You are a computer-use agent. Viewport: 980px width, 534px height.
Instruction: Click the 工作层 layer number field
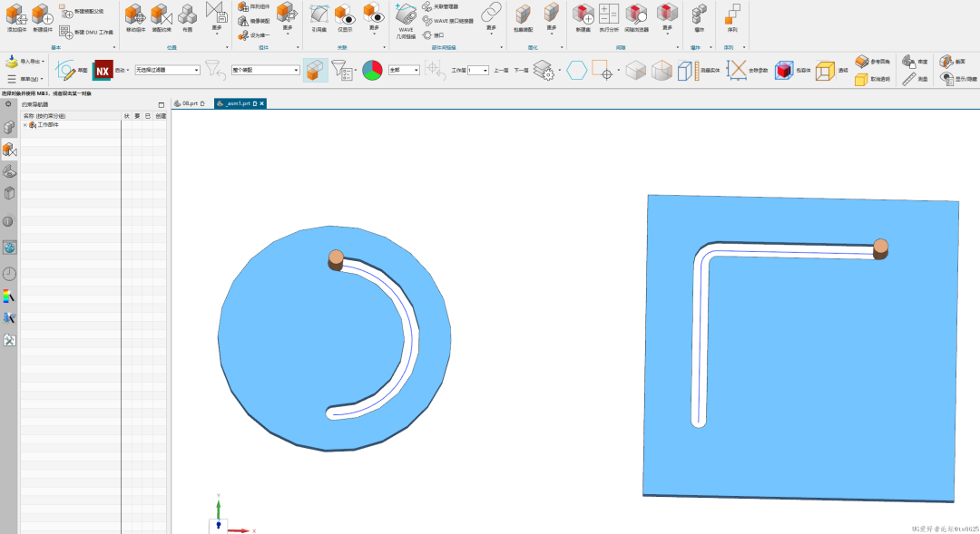477,70
